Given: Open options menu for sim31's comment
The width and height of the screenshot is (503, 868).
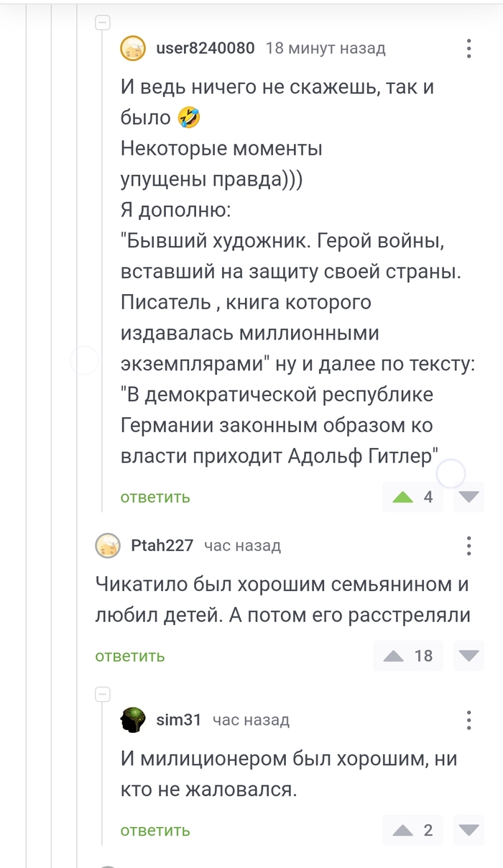Looking at the screenshot, I should 469,720.
